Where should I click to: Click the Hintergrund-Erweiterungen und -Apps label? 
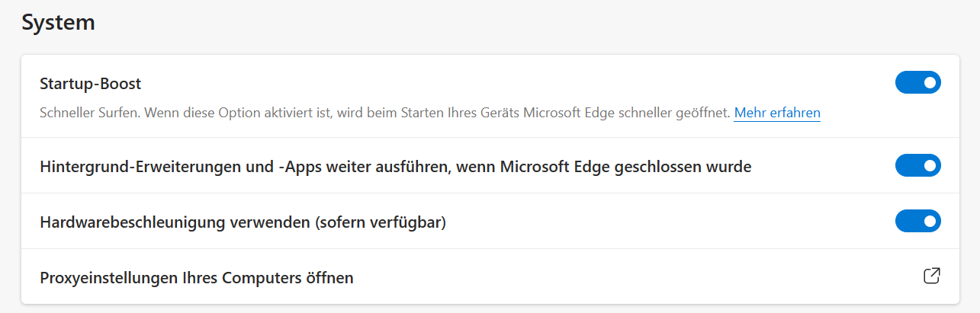pyautogui.click(x=396, y=166)
